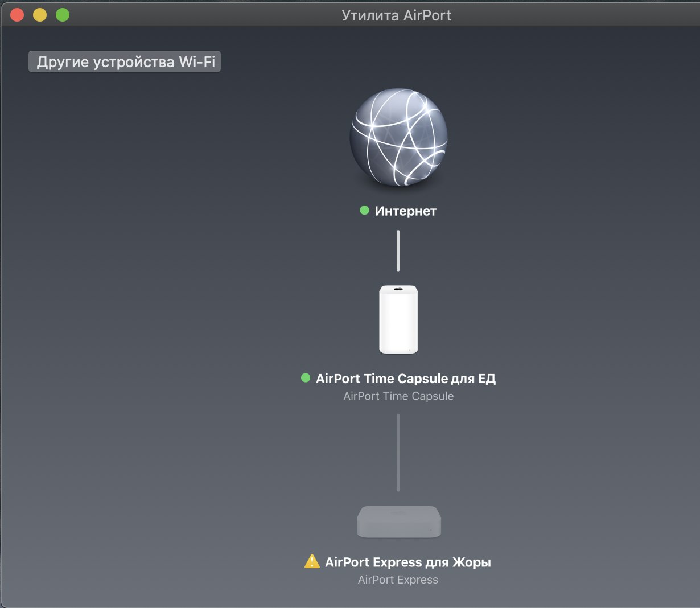This screenshot has height=608, width=700.
Task: Click the green status dot beside AirPort Time Capsule
Action: (x=306, y=378)
